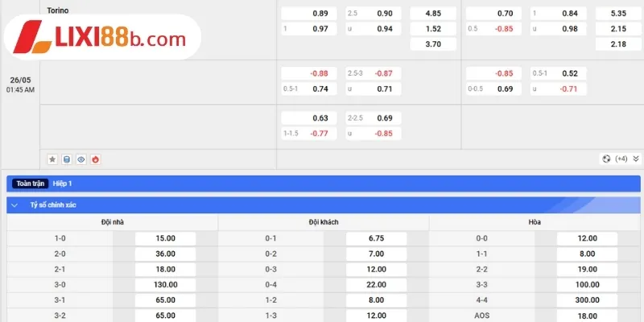Screen dimensions: 644x322
Task: Click the 4.85 odds in top row
Action: click(433, 14)
